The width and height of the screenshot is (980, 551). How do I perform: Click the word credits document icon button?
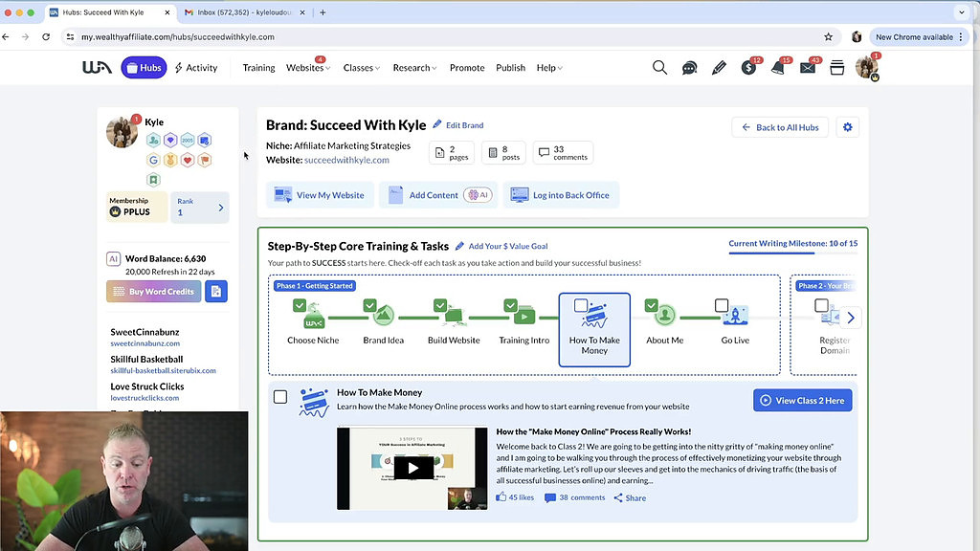pyautogui.click(x=216, y=291)
